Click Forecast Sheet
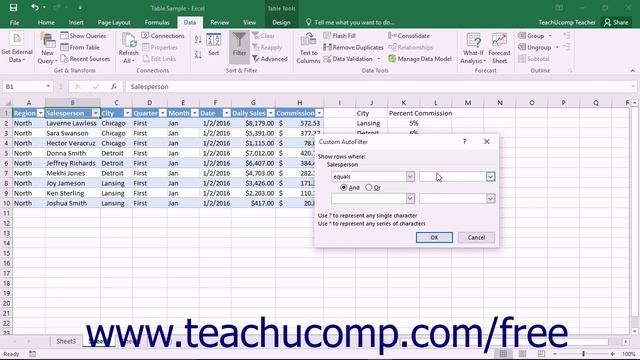Screen dimensions: 640x360 (x=499, y=48)
